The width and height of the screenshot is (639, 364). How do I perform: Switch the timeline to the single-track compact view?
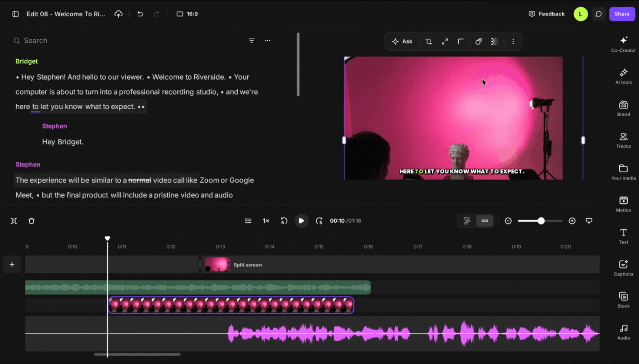pos(485,221)
